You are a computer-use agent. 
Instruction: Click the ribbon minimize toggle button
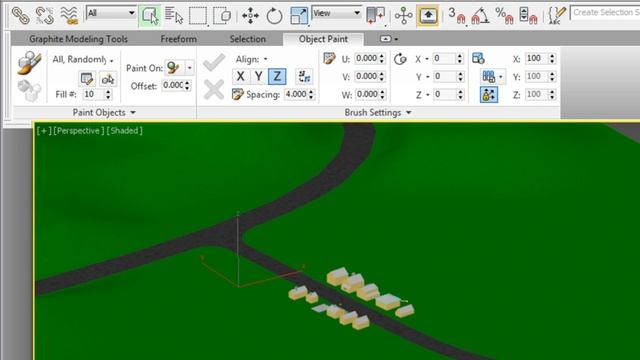385,39
